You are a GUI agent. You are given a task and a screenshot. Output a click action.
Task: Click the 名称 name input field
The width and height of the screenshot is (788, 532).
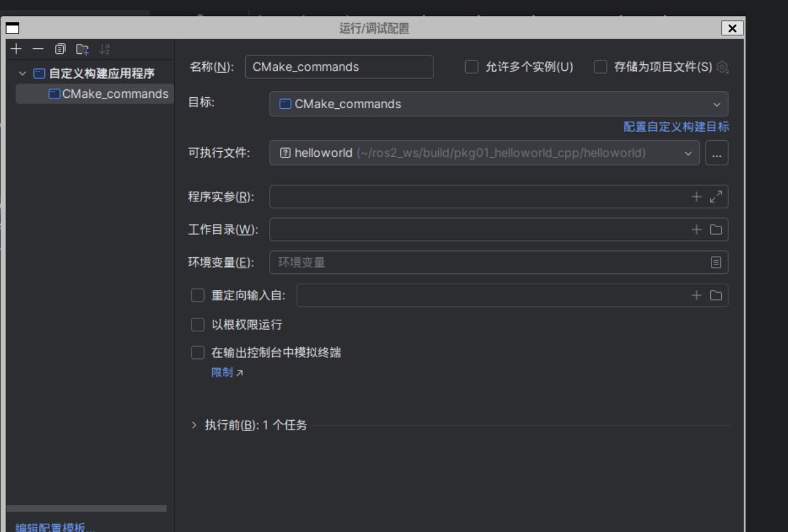339,67
